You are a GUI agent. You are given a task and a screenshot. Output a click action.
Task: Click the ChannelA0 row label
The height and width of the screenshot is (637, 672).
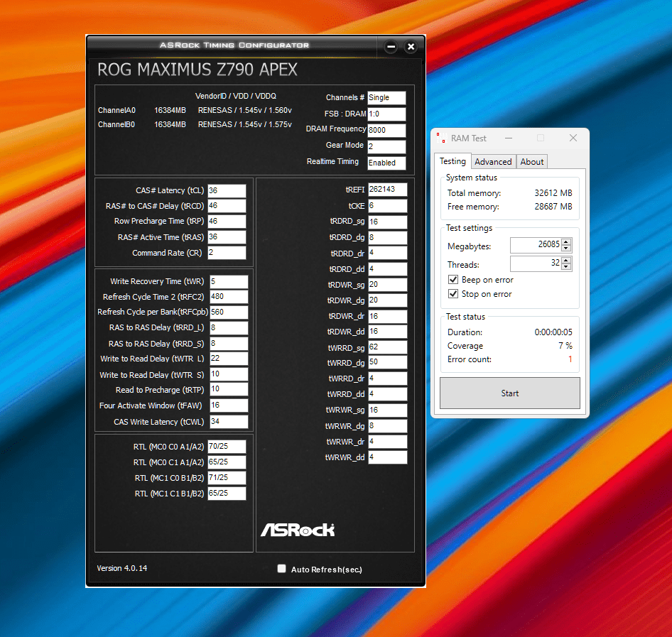(x=116, y=110)
